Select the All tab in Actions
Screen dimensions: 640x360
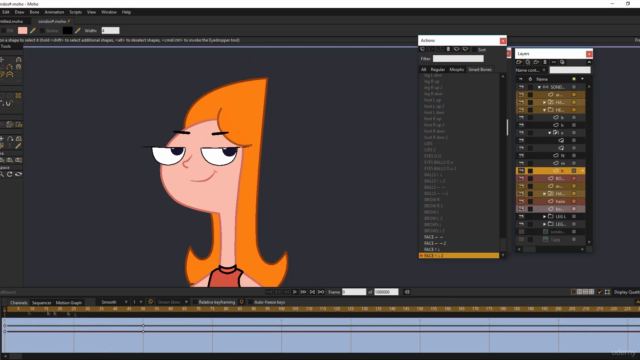(x=424, y=69)
